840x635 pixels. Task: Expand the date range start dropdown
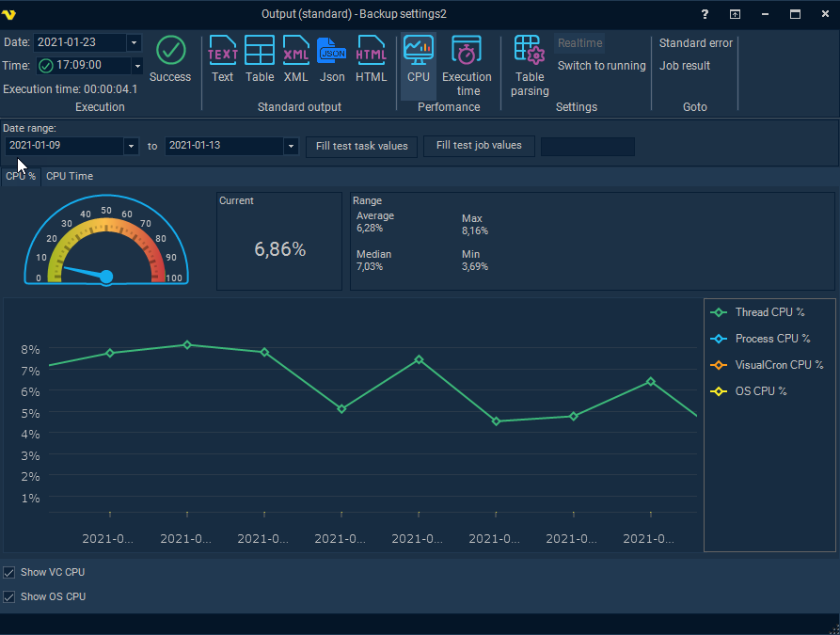point(131,147)
